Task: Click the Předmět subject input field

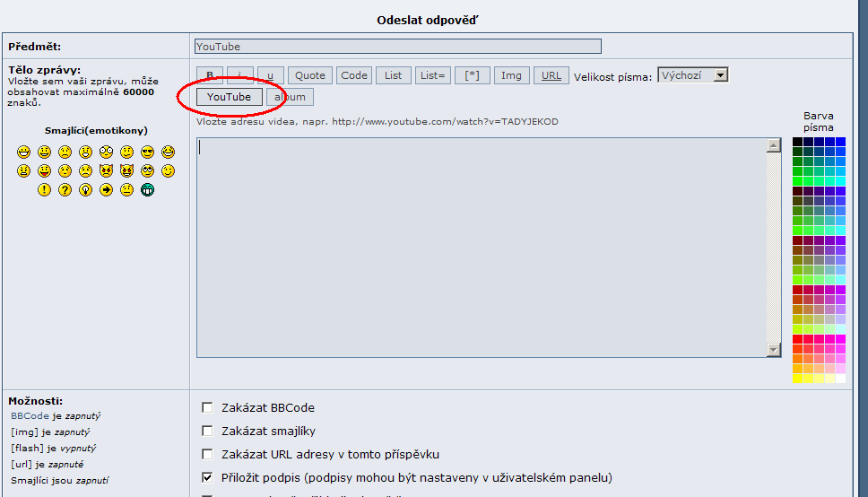Action: point(397,47)
